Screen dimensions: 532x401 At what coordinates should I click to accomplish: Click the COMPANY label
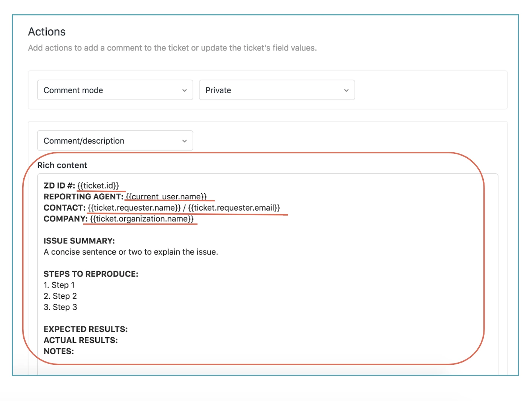point(66,219)
